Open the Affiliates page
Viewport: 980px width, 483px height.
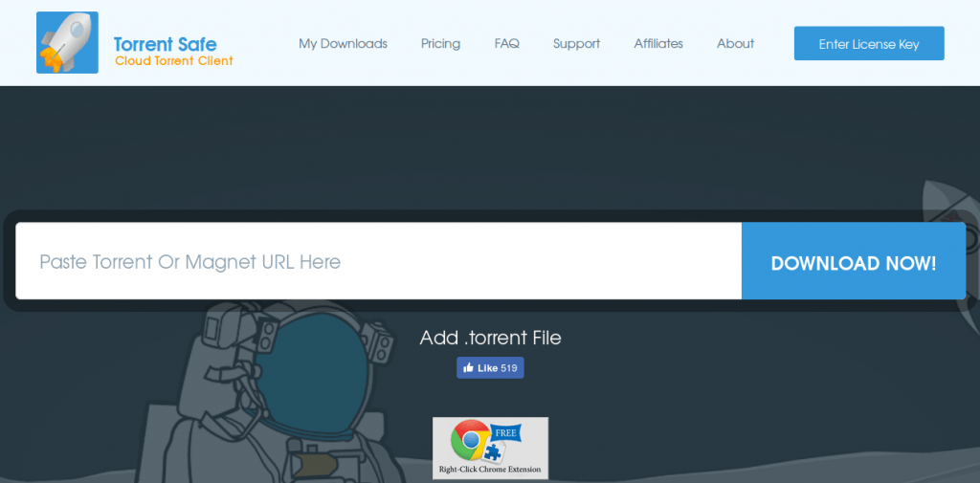(658, 44)
